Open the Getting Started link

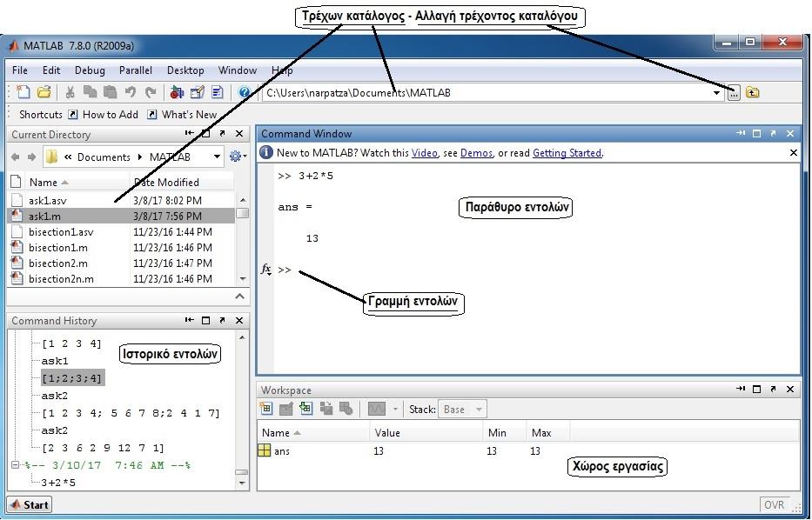(x=567, y=153)
